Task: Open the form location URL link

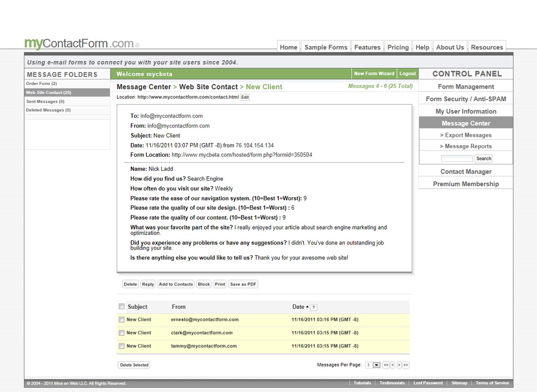Action: click(242, 155)
